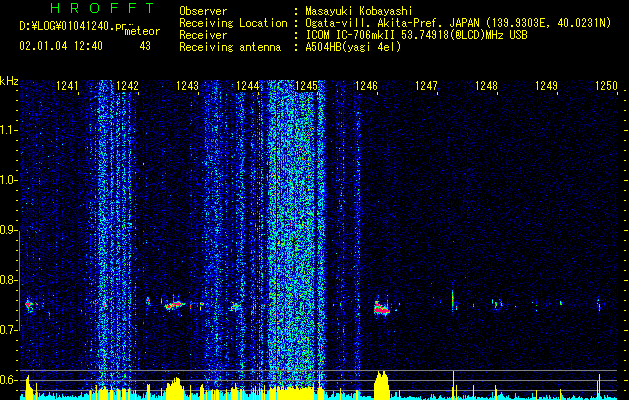Click the strong meteor echo after 1246

point(381,308)
